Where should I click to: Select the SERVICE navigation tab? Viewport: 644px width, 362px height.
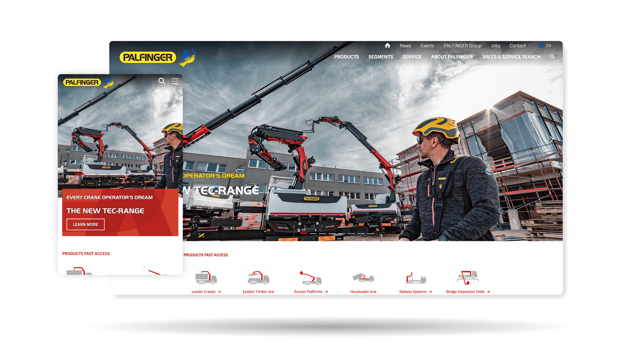coord(412,57)
